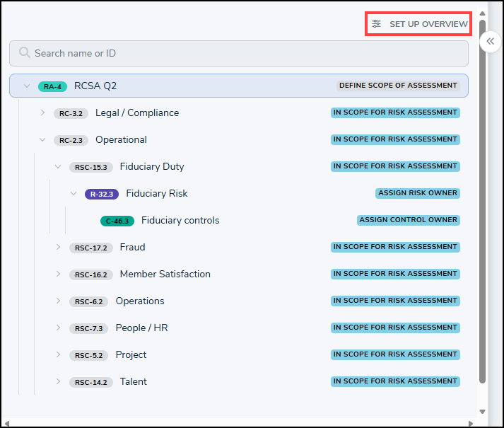Click the purple R-32.3 risk badge
Viewport: 504px width, 428px height.
pos(102,194)
